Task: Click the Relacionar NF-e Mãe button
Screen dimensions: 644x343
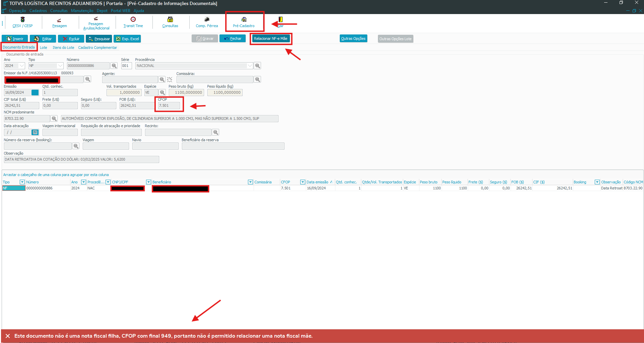Action: (x=271, y=38)
